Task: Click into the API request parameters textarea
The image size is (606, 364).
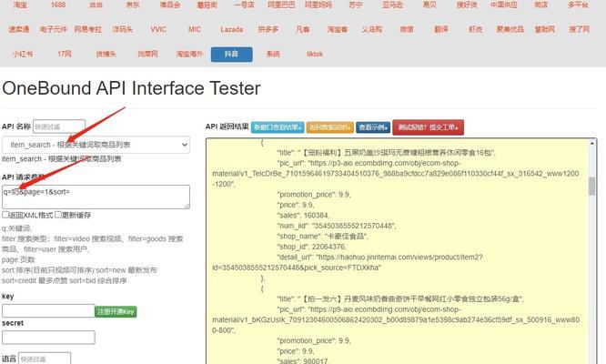Action: pos(96,197)
